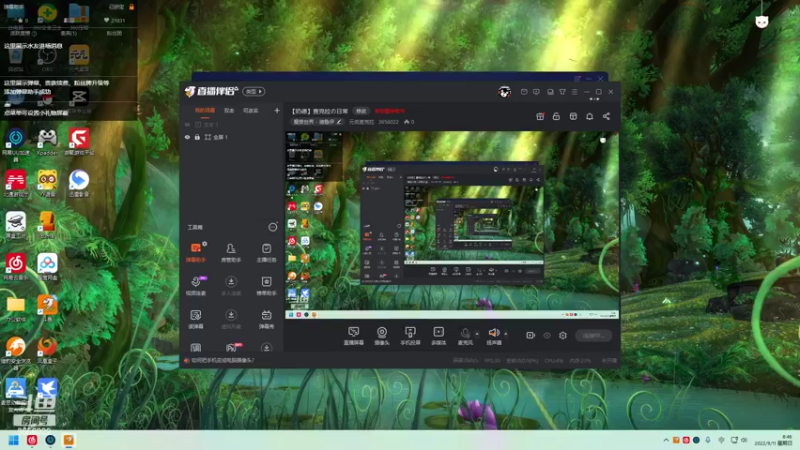The image size is (800, 450).
Task: Open the 百度网盘 desktop shortcut
Action: coord(47,267)
